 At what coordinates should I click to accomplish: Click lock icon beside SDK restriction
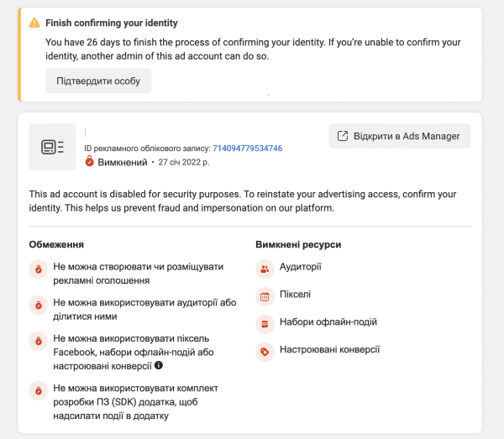39,390
